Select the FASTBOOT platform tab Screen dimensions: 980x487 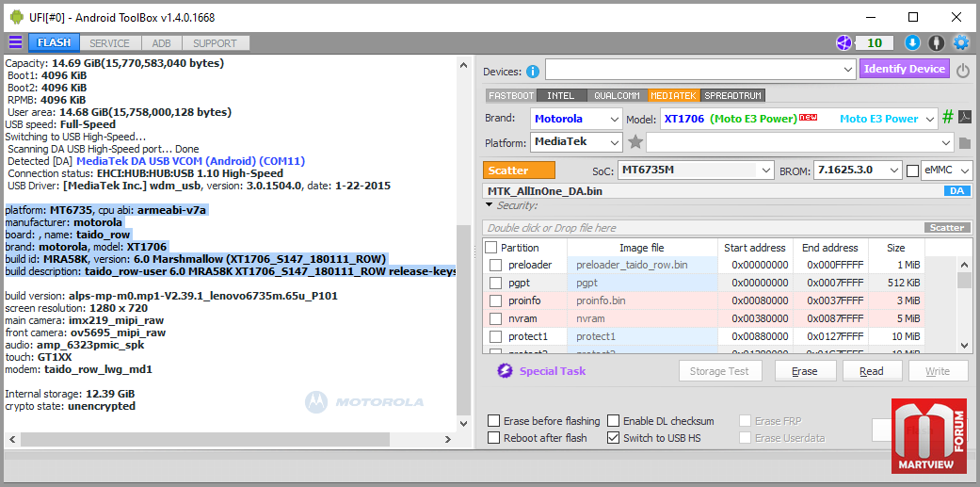511,96
